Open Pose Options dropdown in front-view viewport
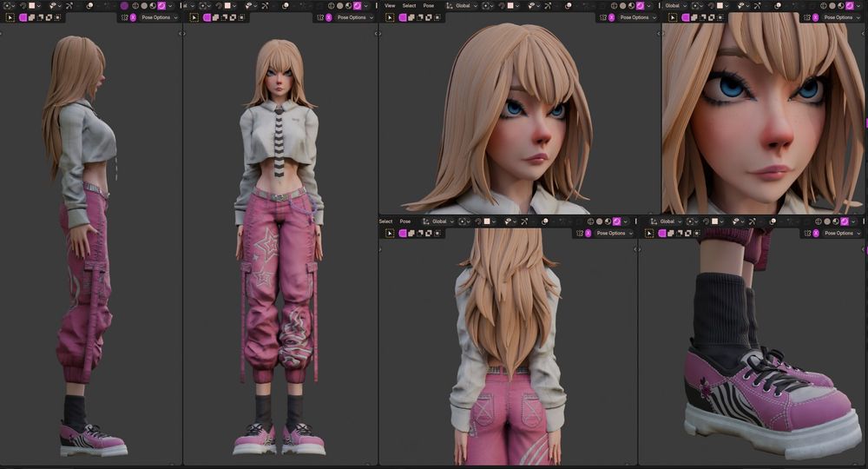 [354, 17]
